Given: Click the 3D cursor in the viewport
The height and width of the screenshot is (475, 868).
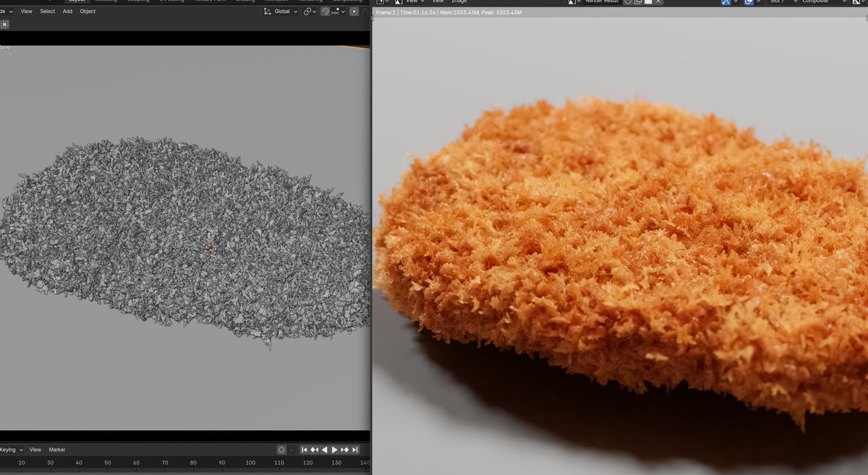Looking at the screenshot, I should 210,250.
